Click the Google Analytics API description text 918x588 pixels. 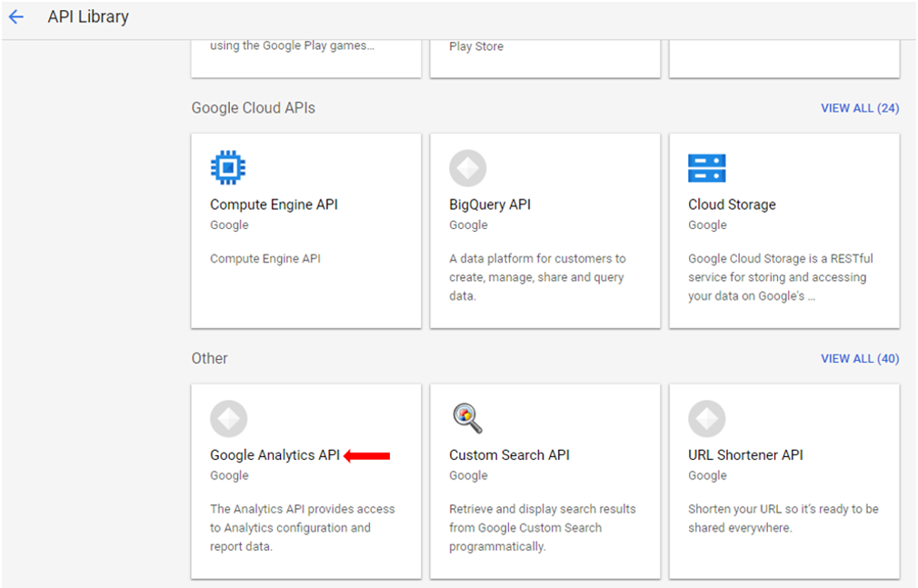(x=302, y=528)
